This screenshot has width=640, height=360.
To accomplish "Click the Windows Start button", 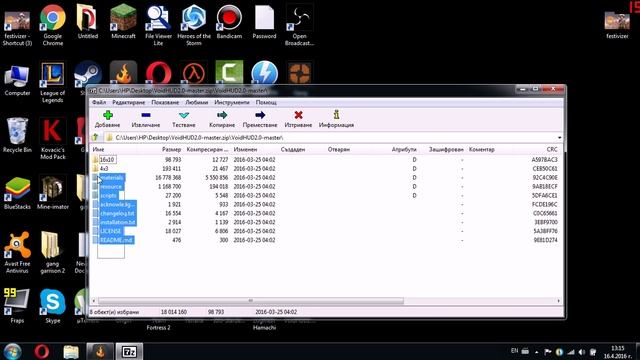I will tap(12, 351).
